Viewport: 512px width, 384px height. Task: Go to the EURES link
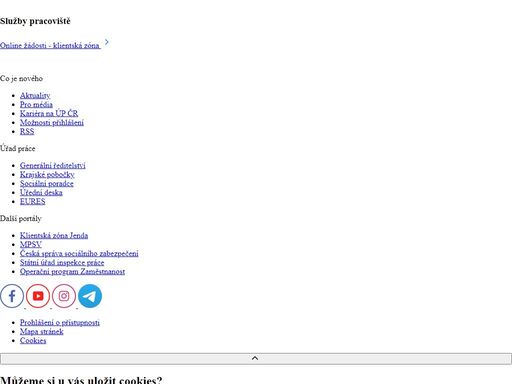pos(33,202)
